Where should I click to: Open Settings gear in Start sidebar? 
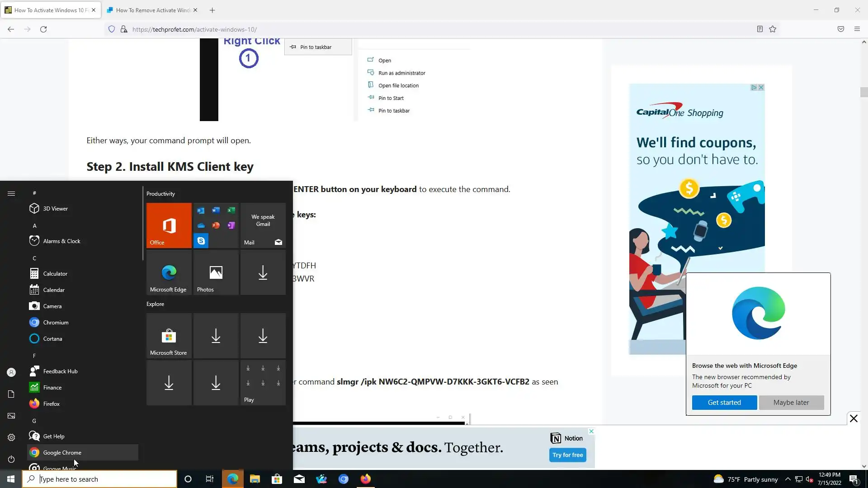(11, 437)
